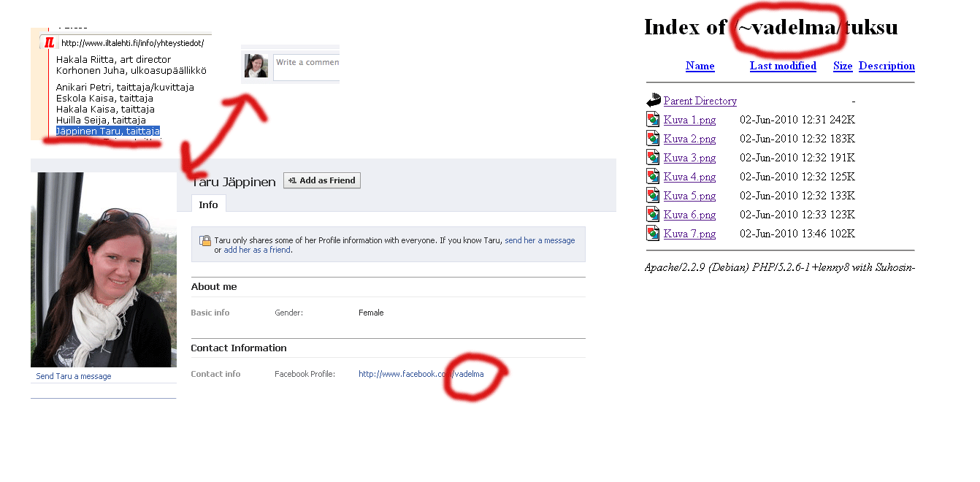Screen dimensions: 980x482
Task: Click into the Write a comment field
Action: coord(306,65)
